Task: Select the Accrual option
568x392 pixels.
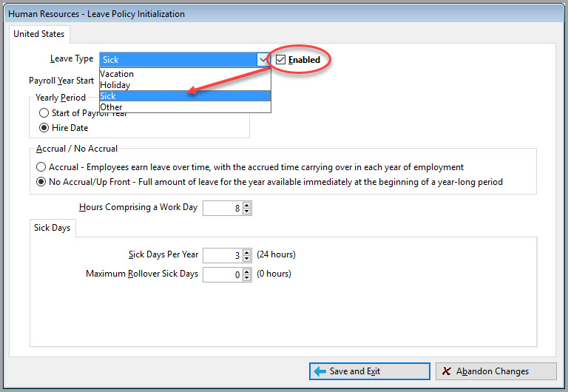Action: 41,167
